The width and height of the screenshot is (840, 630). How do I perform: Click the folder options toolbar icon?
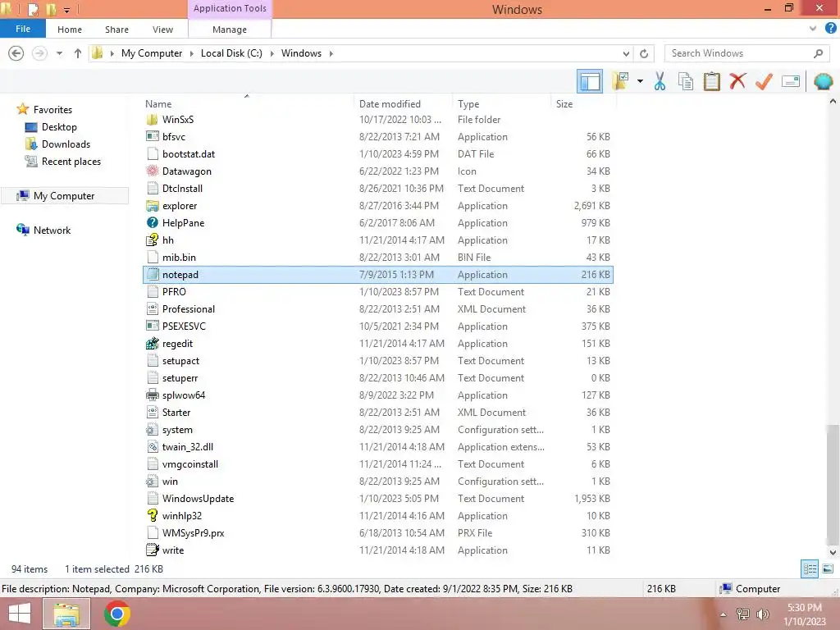tap(620, 81)
